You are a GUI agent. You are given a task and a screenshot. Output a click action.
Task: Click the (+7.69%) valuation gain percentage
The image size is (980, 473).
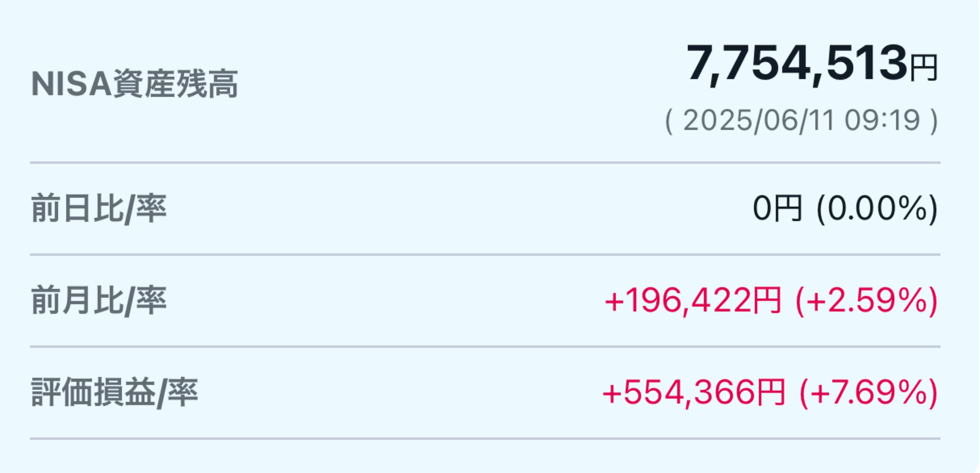[869, 393]
